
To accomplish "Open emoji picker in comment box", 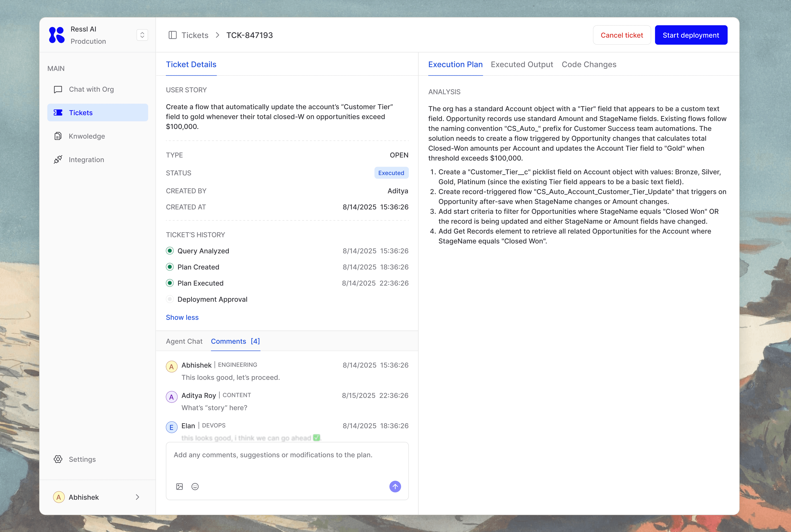I will point(195,487).
